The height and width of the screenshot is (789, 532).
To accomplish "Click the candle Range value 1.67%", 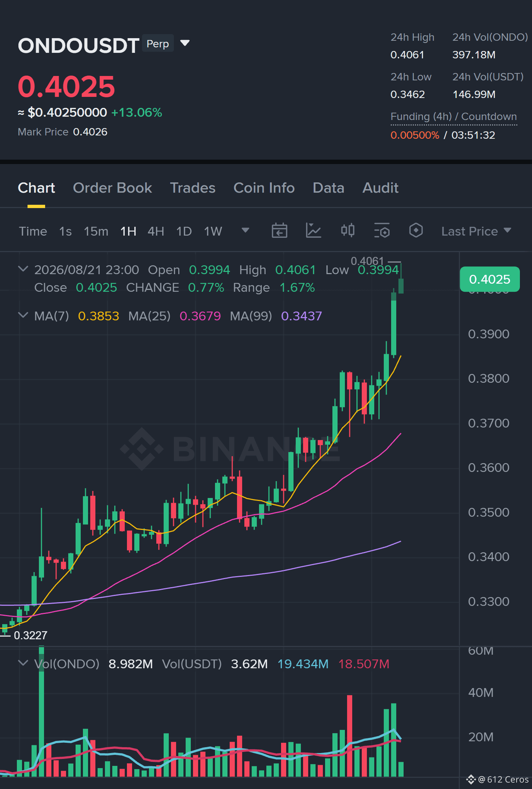I will tap(297, 287).
